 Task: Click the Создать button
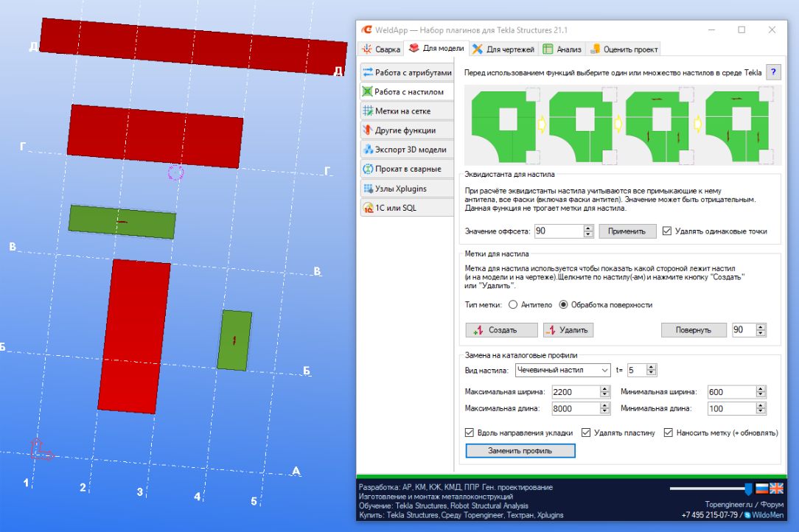501,330
